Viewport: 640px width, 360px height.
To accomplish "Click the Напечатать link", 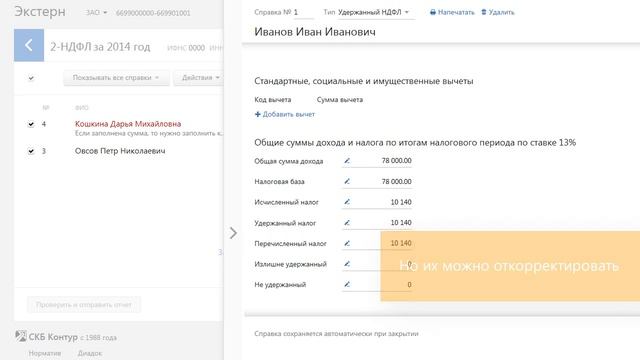I will [x=456, y=13].
